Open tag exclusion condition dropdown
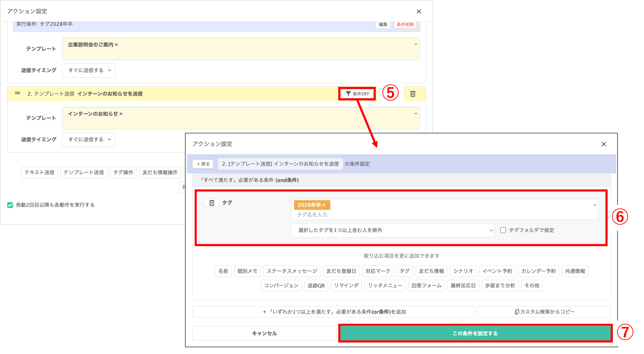Image resolution: width=644 pixels, height=354 pixels. (392, 230)
